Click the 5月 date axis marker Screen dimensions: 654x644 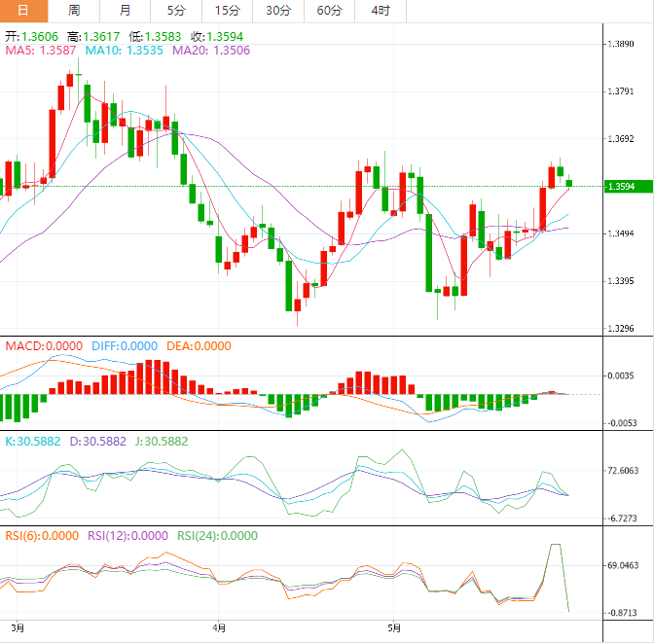391,627
